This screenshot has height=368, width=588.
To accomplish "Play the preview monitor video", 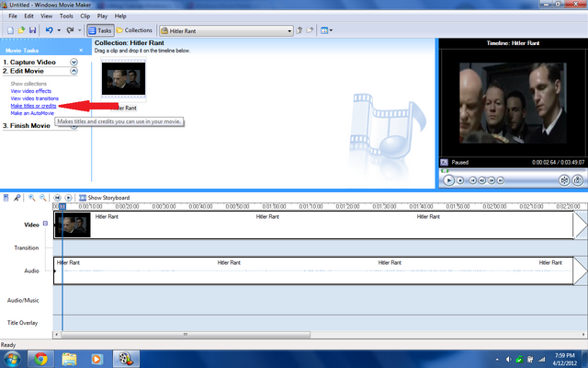I will [x=448, y=180].
